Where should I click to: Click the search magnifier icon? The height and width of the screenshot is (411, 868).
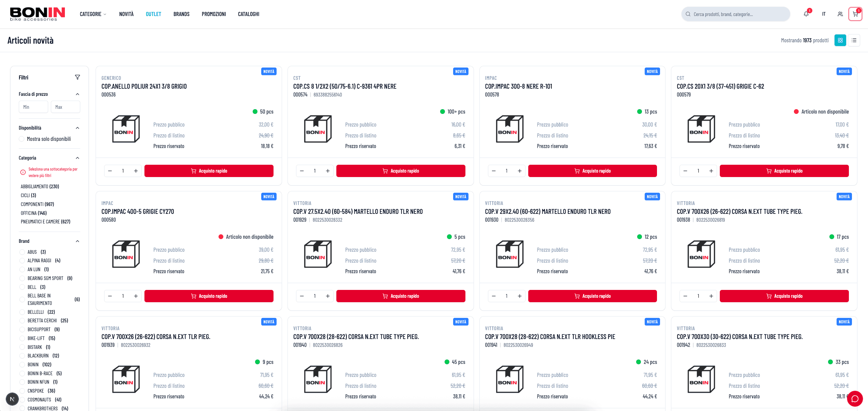click(x=688, y=14)
